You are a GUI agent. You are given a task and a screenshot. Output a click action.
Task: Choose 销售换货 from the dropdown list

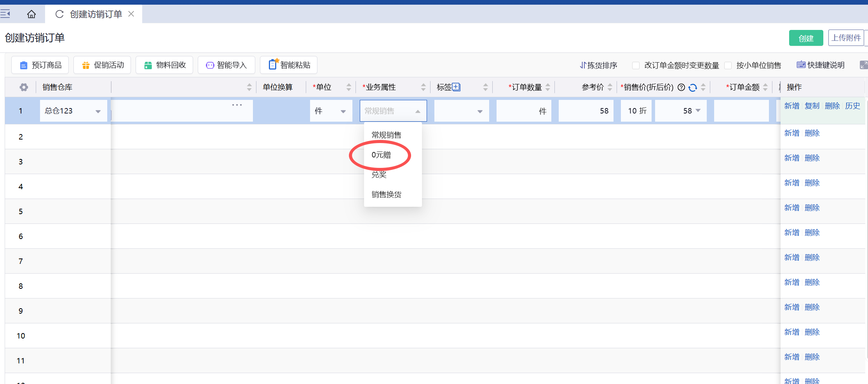tap(393, 194)
